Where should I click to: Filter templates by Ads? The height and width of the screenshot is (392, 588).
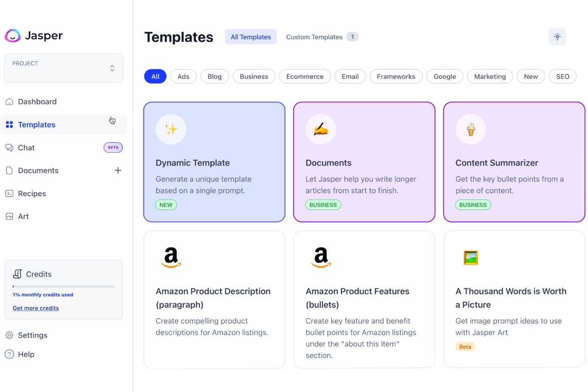click(183, 76)
